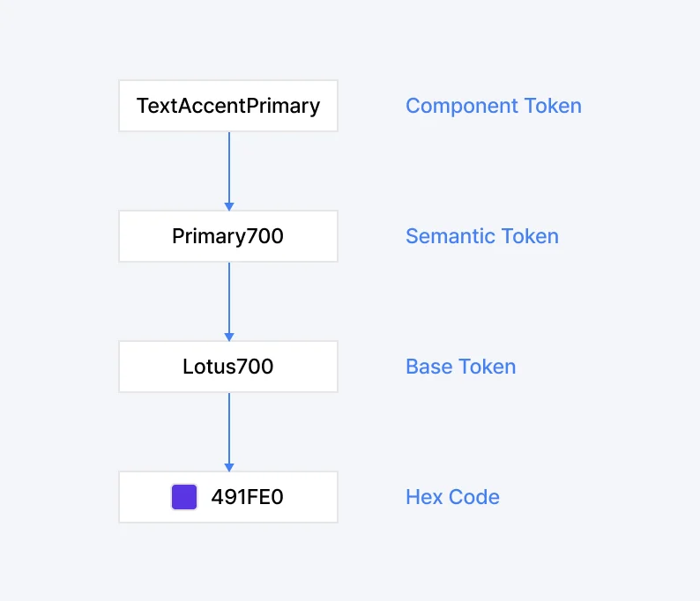
Task: Click the arrowhead above the hex code box
Action: [x=229, y=467]
